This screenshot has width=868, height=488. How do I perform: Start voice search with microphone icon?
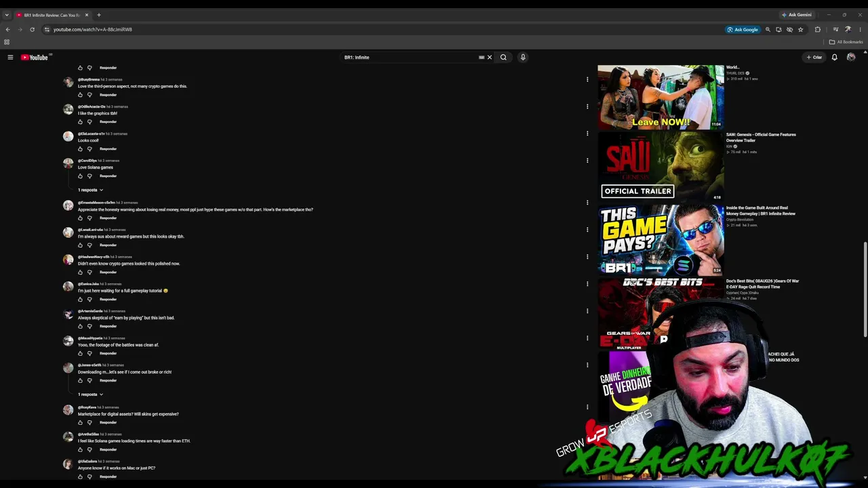pos(523,58)
